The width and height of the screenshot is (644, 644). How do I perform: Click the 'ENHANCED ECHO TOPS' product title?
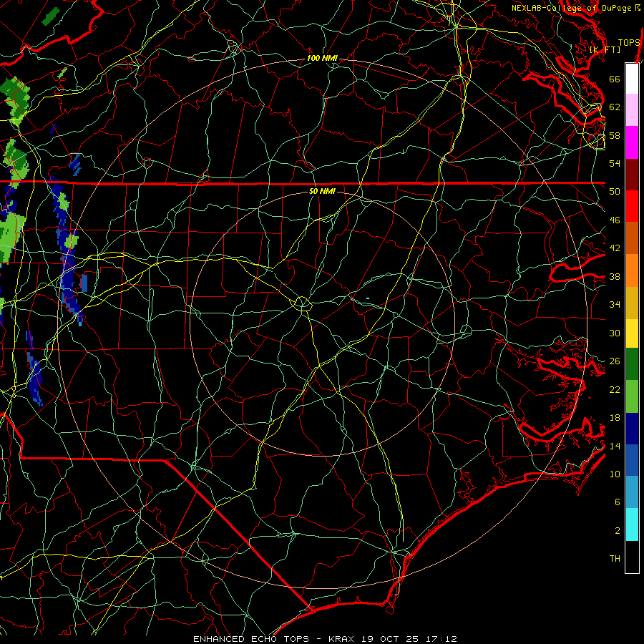[254, 639]
